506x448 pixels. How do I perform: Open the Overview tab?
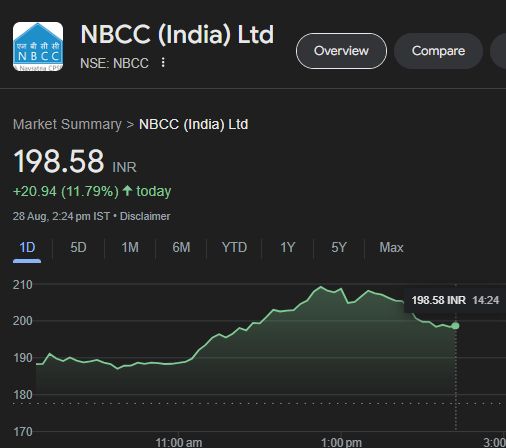pos(341,51)
